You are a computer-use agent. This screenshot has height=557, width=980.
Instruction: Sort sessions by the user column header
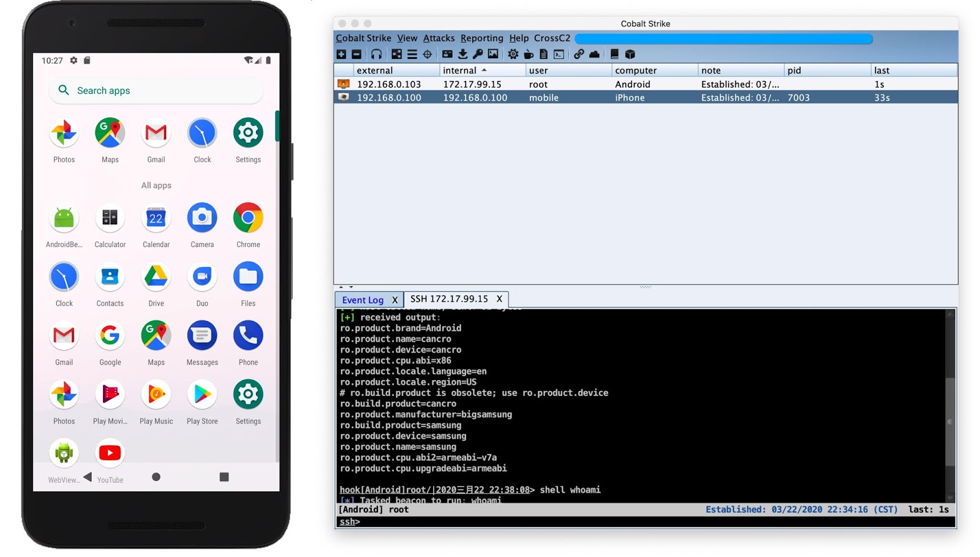pyautogui.click(x=568, y=70)
